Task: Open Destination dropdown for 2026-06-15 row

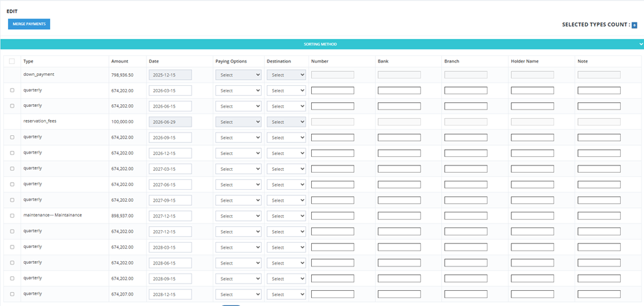Action: 286,106
